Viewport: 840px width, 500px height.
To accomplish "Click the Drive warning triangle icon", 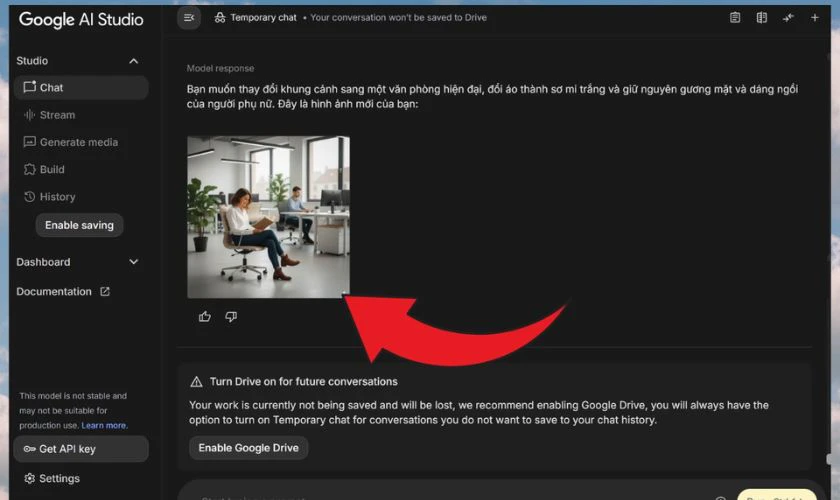I will (197, 382).
